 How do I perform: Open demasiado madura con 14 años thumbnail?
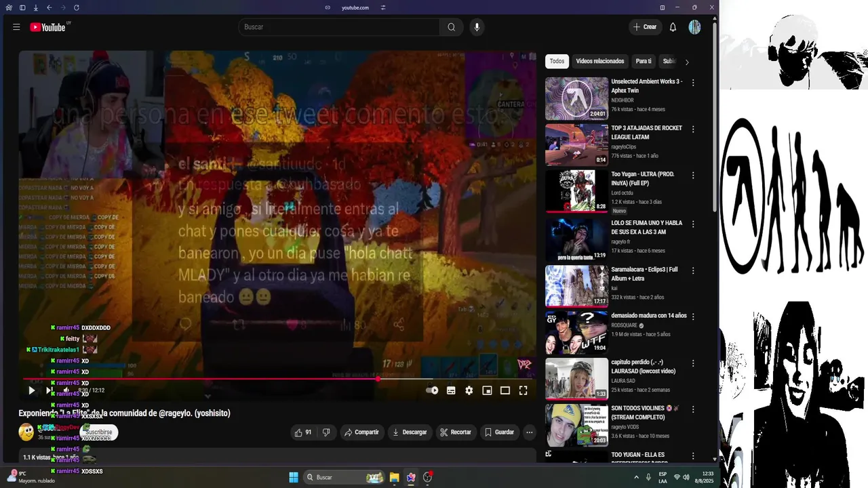(x=576, y=332)
